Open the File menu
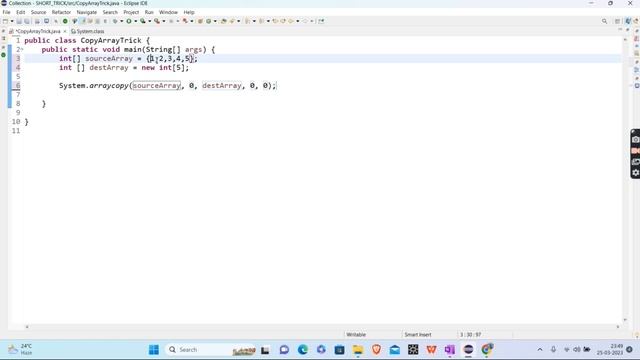Screen dimensions: 640x360 click(x=7, y=12)
